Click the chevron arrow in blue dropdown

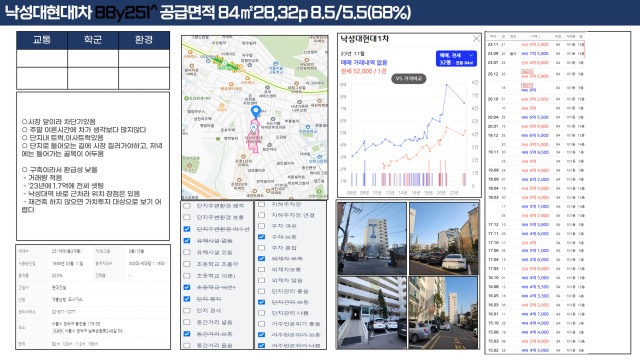[x=471, y=55]
